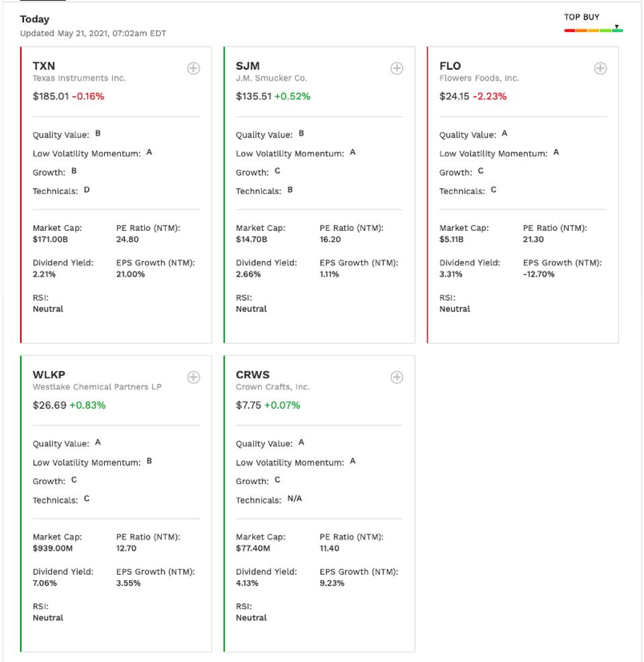Click the $14.70B market cap value
Image resolution: width=644 pixels, height=662 pixels.
point(251,240)
